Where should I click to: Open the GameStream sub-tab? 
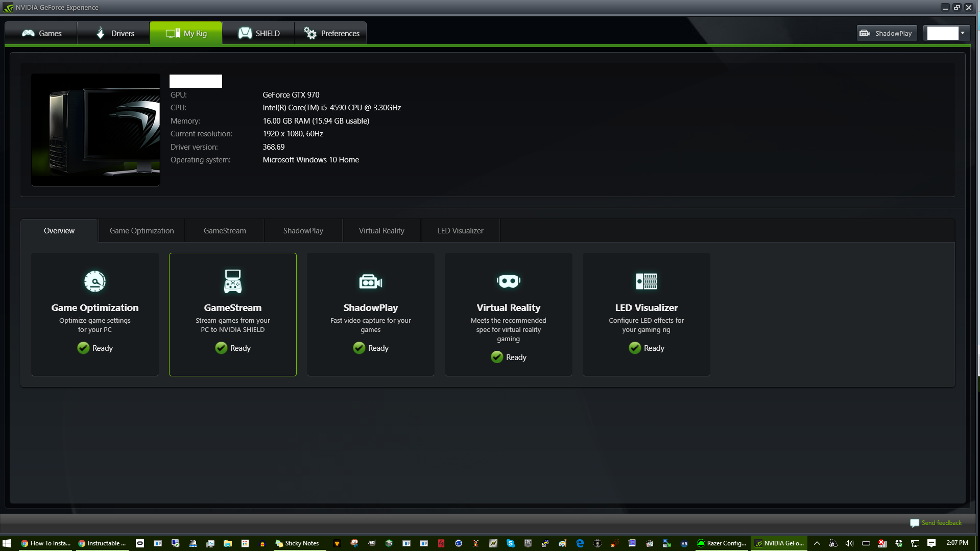click(225, 231)
